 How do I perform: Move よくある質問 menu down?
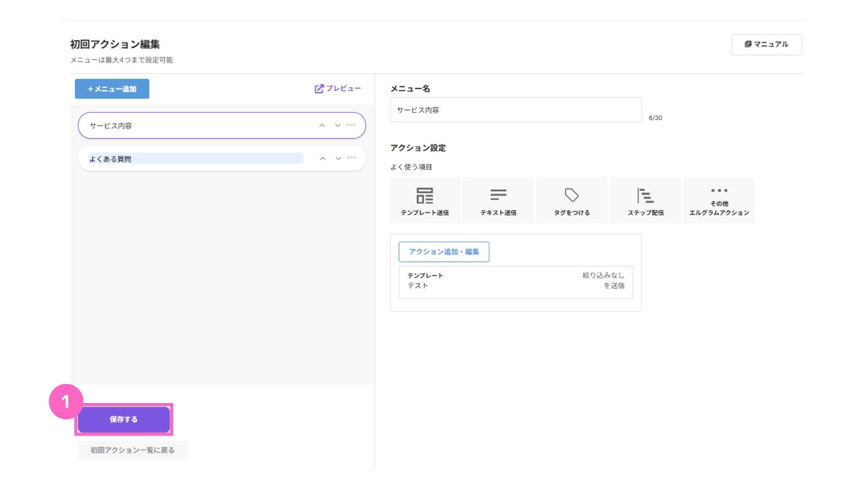338,158
